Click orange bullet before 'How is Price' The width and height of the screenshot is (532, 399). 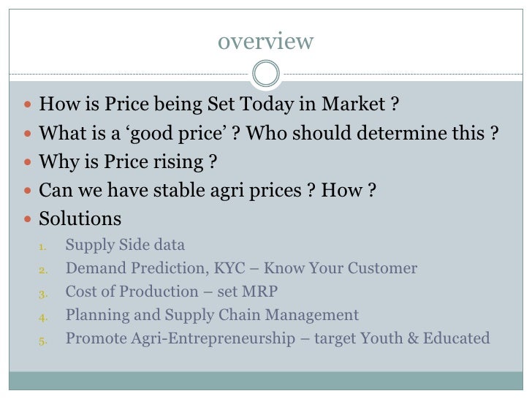coord(28,104)
